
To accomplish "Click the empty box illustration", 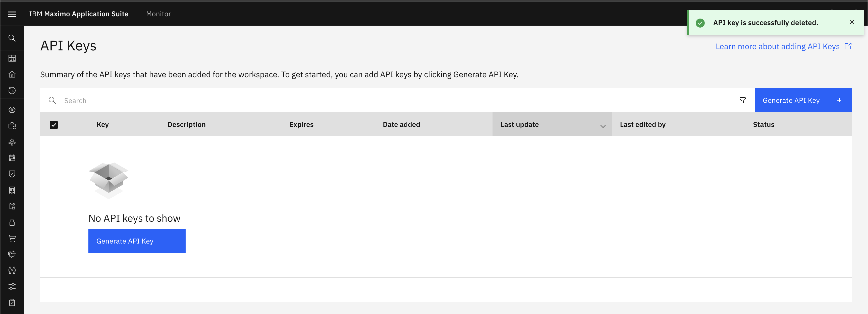I will [108, 181].
